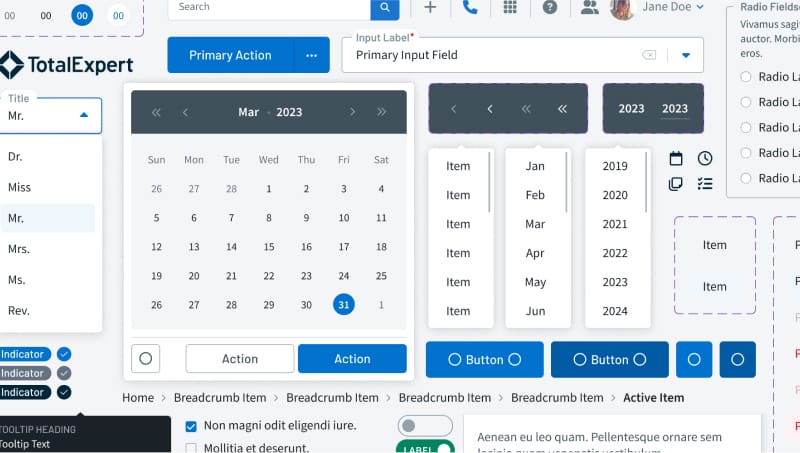The image size is (800, 453).
Task: Toggle the green LABEL switch
Action: coord(425,447)
